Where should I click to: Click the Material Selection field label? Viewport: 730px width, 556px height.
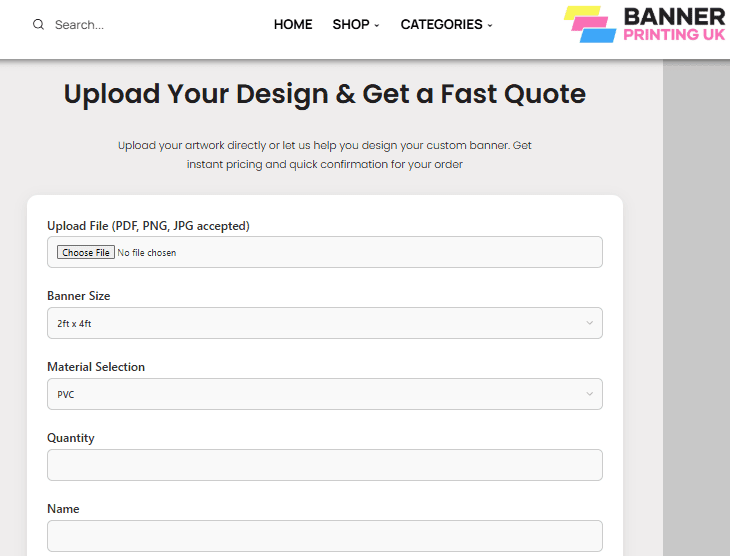96,367
